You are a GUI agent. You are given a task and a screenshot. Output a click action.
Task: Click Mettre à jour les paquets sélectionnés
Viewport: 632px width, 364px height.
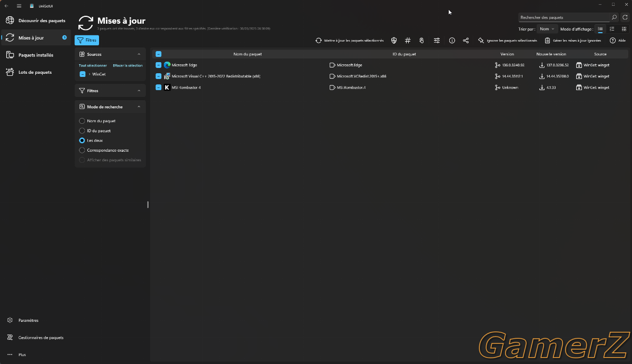[x=350, y=41]
